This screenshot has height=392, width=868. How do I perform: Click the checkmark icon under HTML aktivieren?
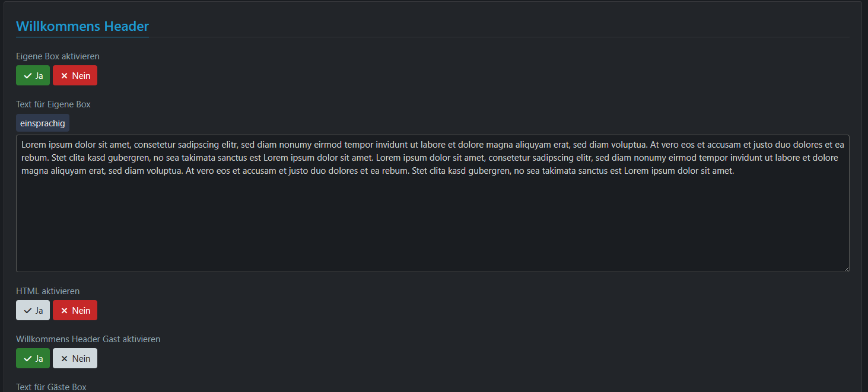27,311
